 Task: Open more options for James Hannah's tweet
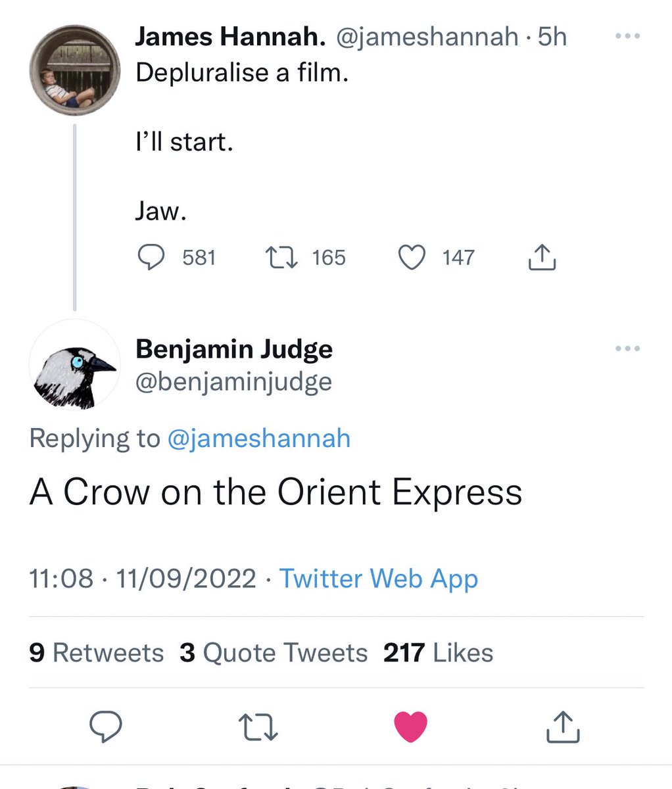(627, 37)
